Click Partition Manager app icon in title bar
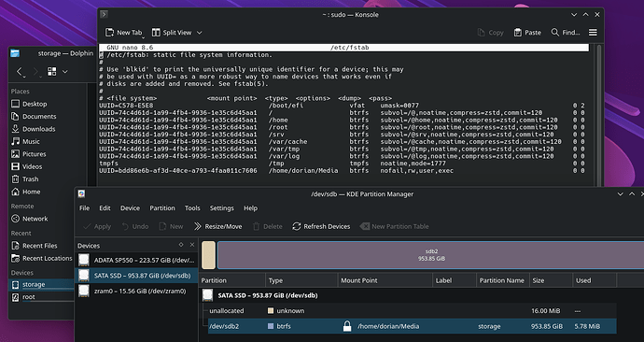The image size is (644, 342). click(81, 193)
